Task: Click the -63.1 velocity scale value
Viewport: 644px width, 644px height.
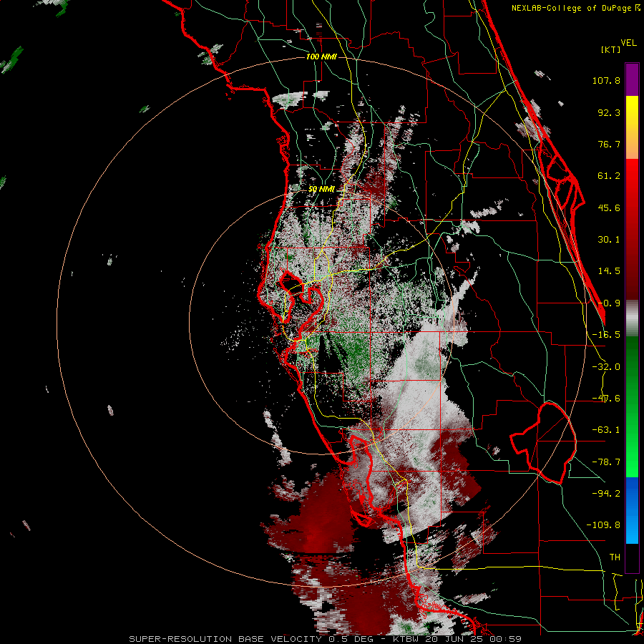Action: pyautogui.click(x=606, y=430)
